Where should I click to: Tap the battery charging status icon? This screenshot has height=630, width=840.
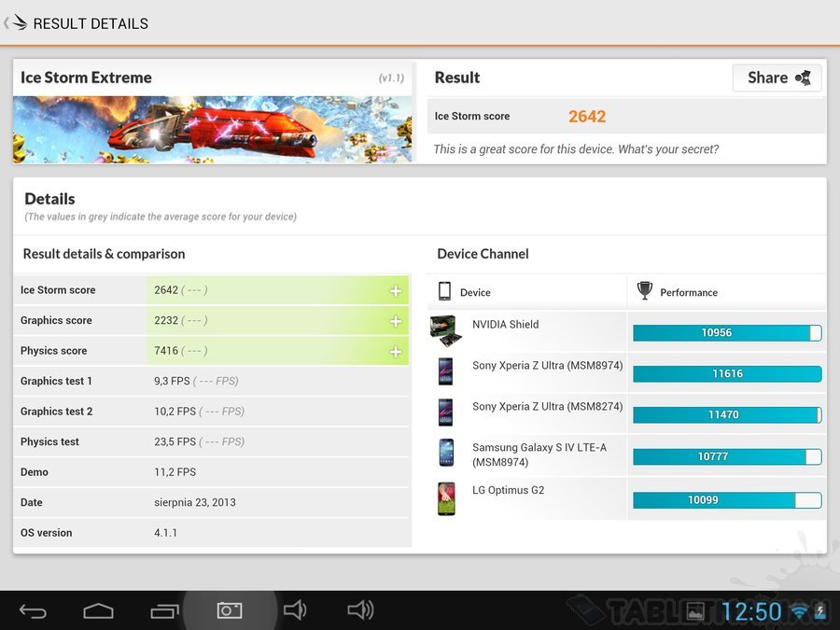tap(819, 611)
